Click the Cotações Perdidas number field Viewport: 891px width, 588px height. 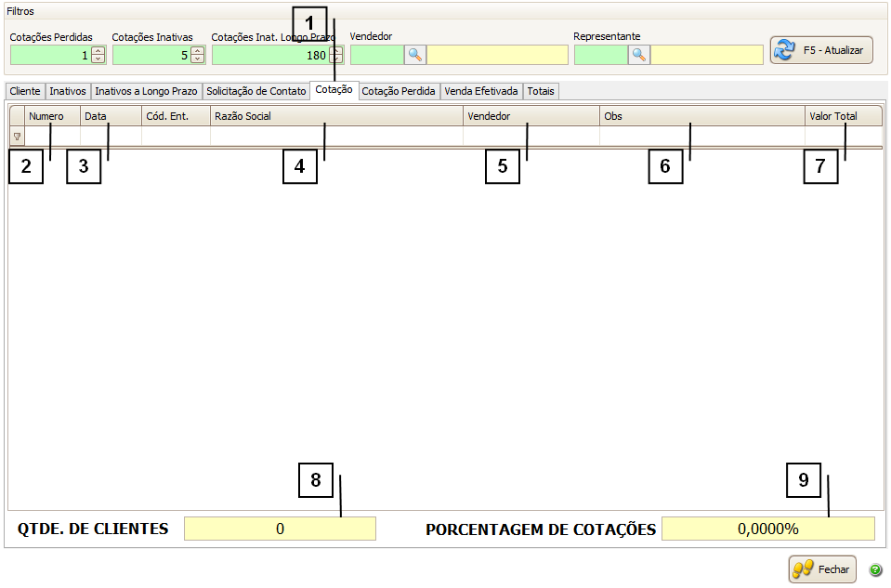(x=49, y=55)
